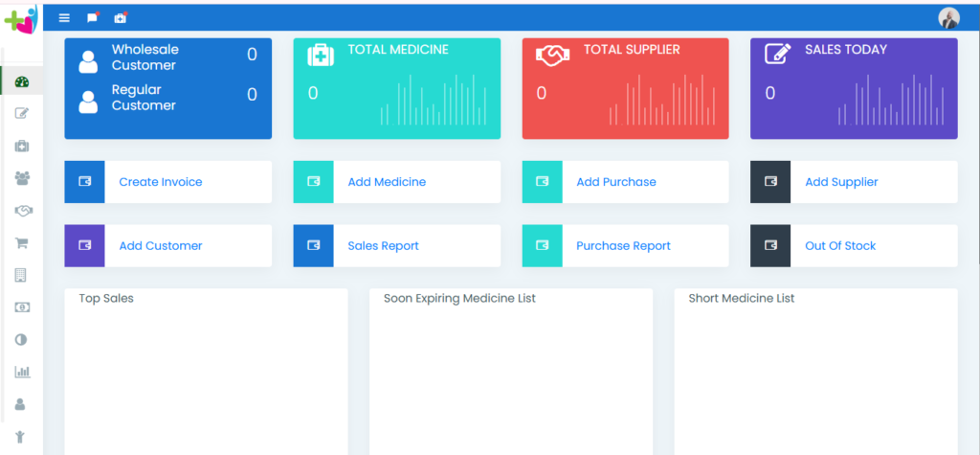Click the bar chart report icon in sidebar
This screenshot has width=980, height=455.
tap(21, 372)
